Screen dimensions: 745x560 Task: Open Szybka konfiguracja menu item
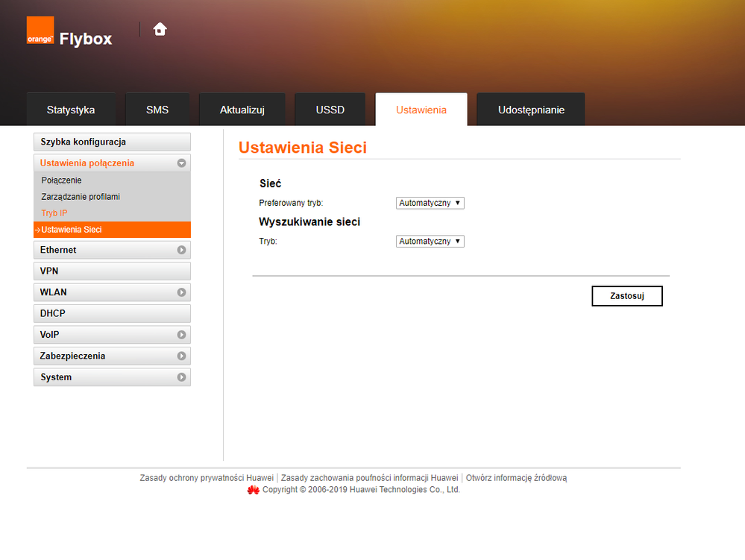pyautogui.click(x=83, y=142)
